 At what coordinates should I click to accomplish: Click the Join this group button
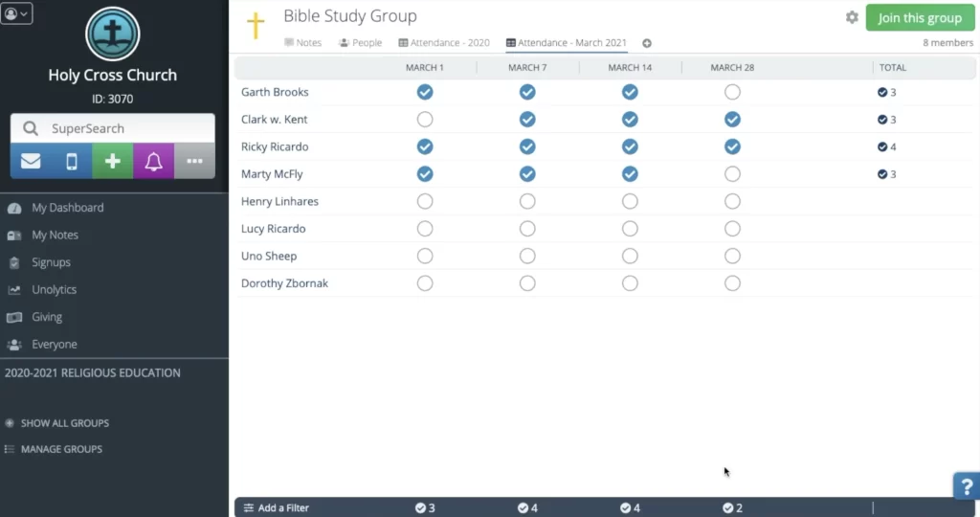[x=920, y=18]
